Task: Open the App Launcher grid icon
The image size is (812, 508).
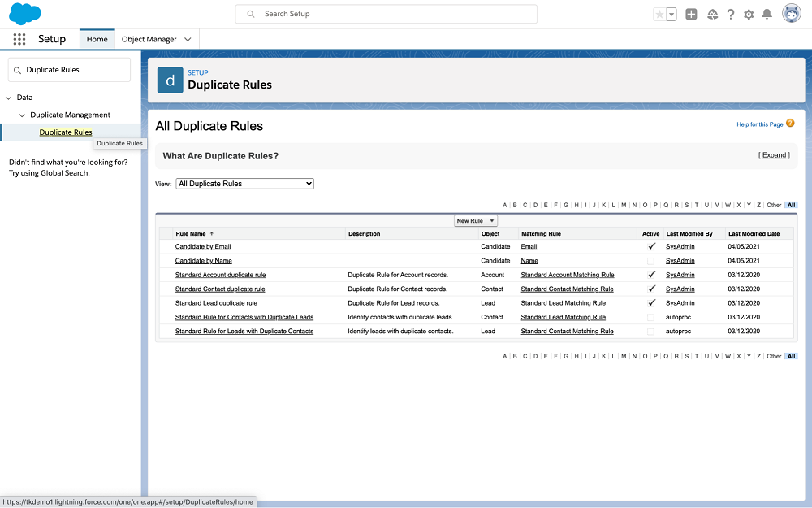Action: pos(19,39)
